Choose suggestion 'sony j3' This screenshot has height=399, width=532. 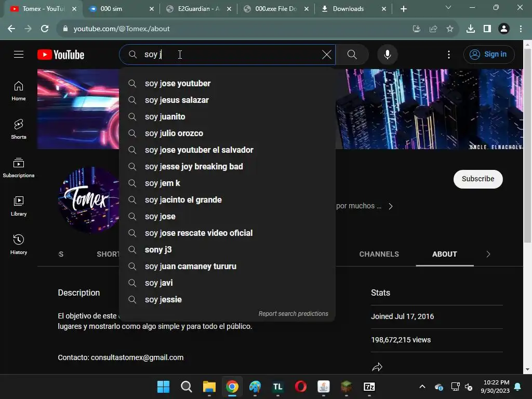tap(227, 250)
